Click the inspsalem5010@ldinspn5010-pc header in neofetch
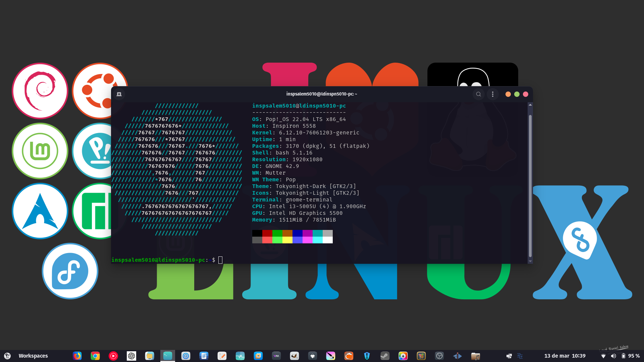644x362 pixels. pos(299,106)
